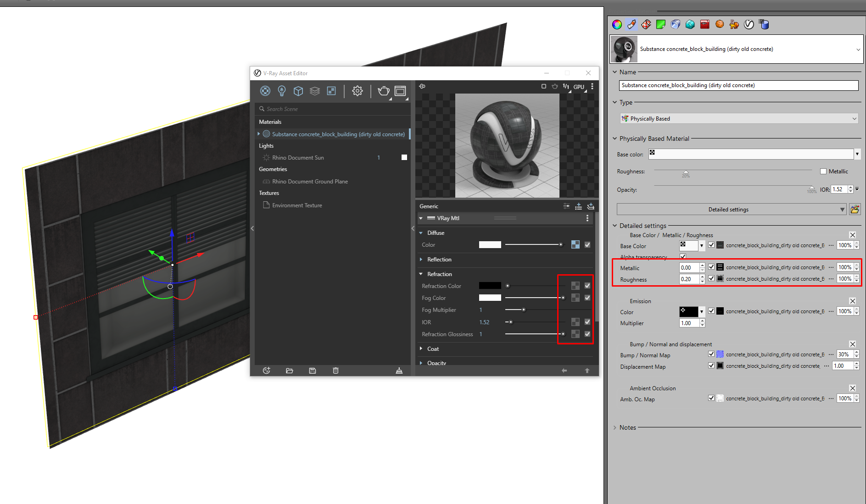Click the Add Attribute icon in Generic header
Image resolution: width=866 pixels, height=504 pixels.
[578, 206]
